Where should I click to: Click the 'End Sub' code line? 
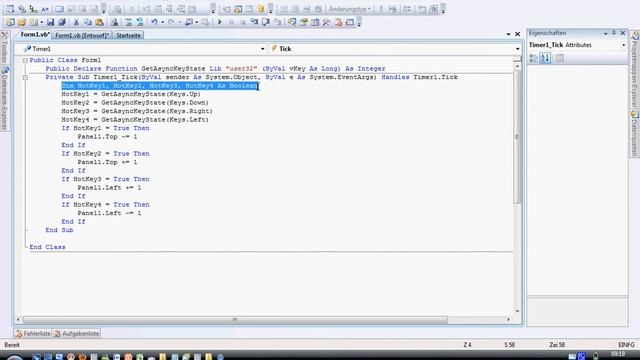(60, 230)
